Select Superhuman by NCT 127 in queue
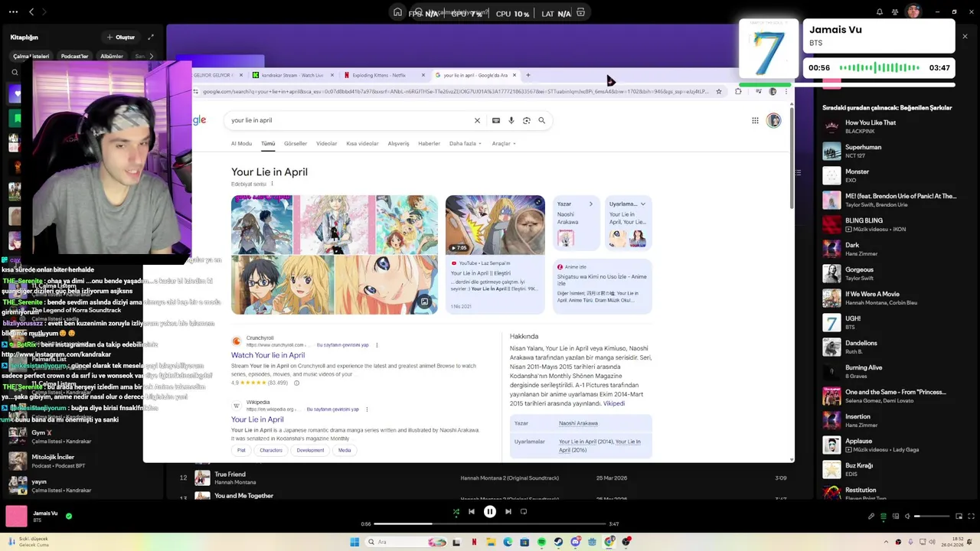The width and height of the screenshot is (980, 551). (x=888, y=151)
